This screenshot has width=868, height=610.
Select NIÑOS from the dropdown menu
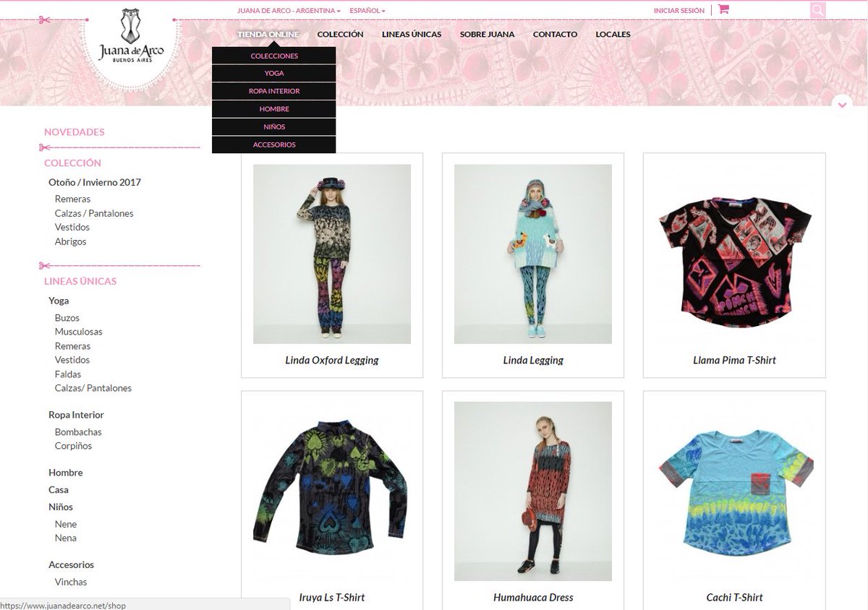274,126
